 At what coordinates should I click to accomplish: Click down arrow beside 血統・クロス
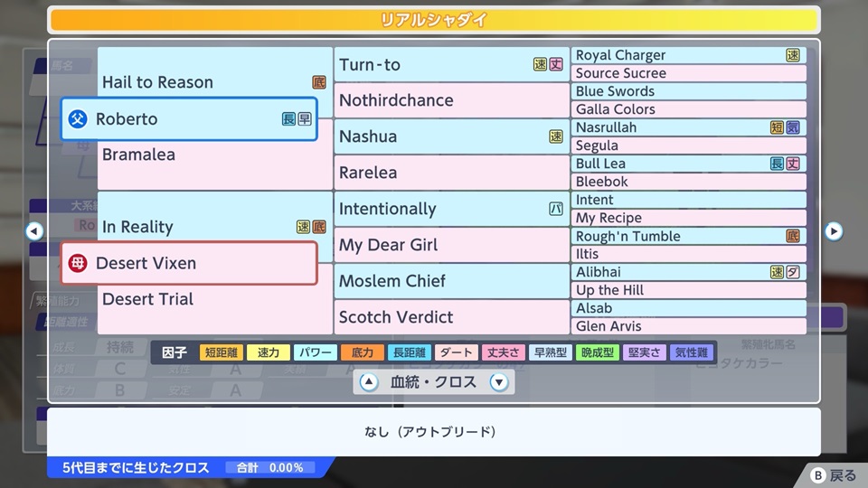coord(499,381)
